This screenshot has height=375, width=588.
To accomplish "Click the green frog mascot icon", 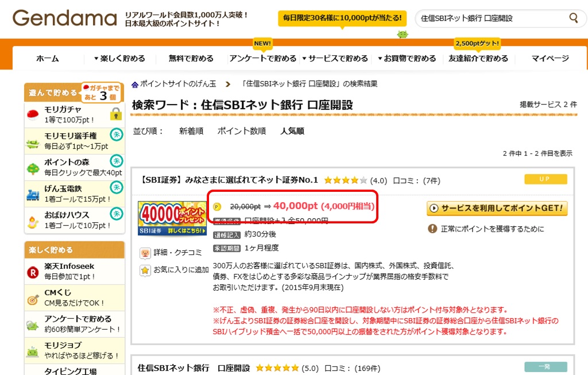I will click(x=403, y=34).
